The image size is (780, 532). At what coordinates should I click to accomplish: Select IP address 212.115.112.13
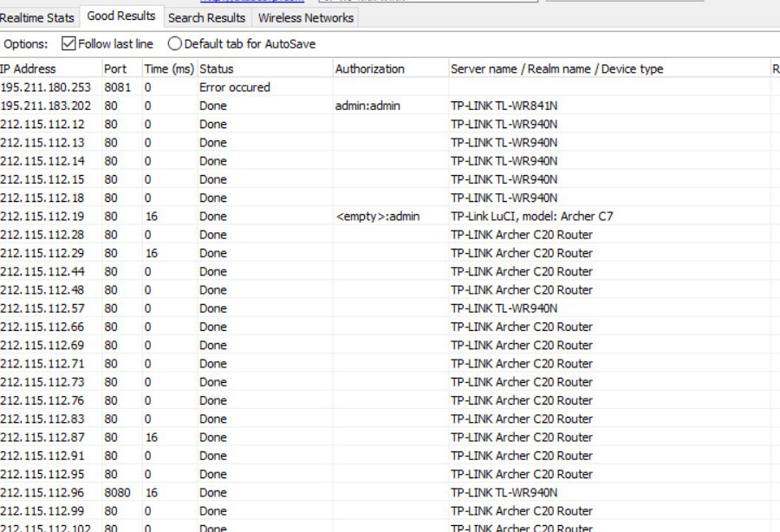pyautogui.click(x=42, y=143)
